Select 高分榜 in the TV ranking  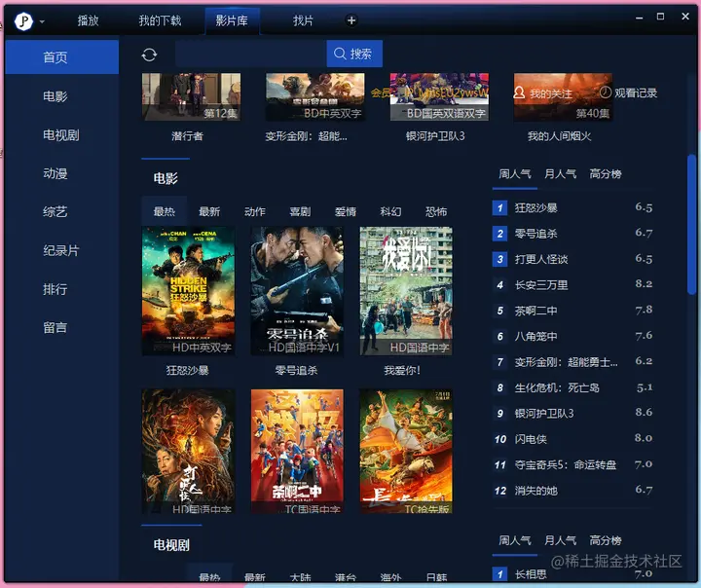[606, 540]
